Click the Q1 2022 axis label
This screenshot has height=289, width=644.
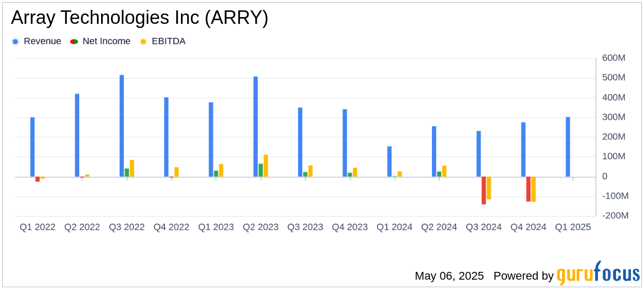tap(37, 227)
